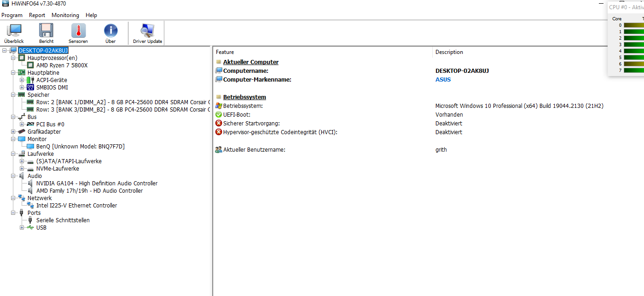Click the red Sicherer Startvorgang status icon
This screenshot has height=296, width=644.
[x=219, y=123]
